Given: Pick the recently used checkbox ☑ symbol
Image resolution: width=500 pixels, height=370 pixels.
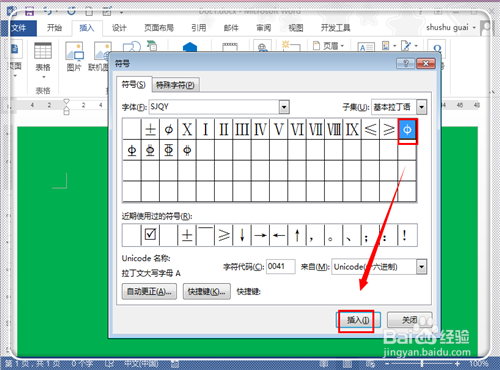Looking at the screenshot, I should 150,235.
